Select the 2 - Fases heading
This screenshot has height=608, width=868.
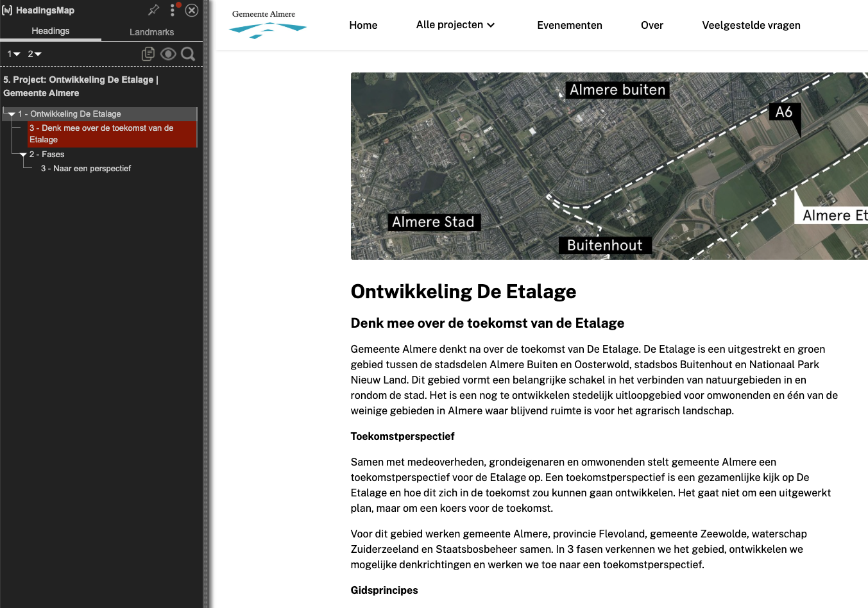tap(47, 155)
